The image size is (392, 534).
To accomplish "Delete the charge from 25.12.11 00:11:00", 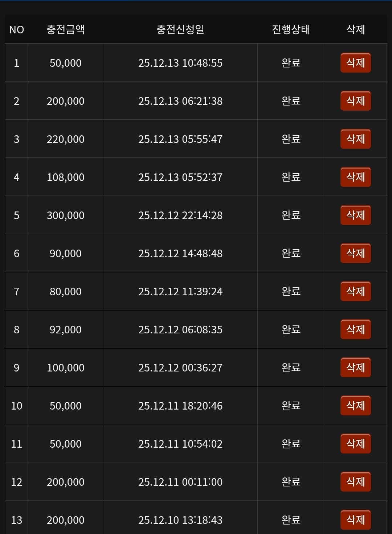I will click(x=355, y=482).
